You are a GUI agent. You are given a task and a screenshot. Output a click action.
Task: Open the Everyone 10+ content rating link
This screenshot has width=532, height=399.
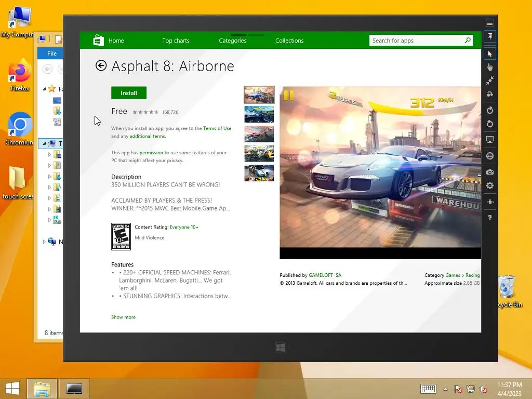tap(184, 227)
